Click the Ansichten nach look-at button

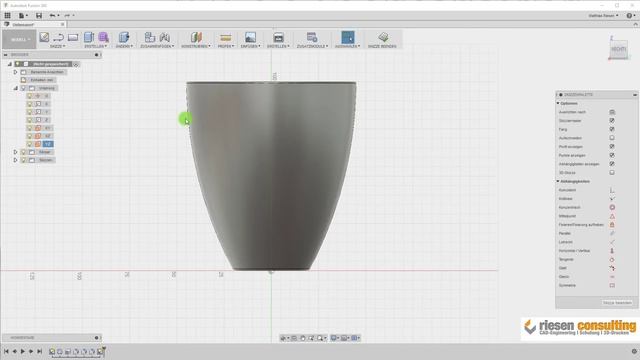(x=612, y=112)
